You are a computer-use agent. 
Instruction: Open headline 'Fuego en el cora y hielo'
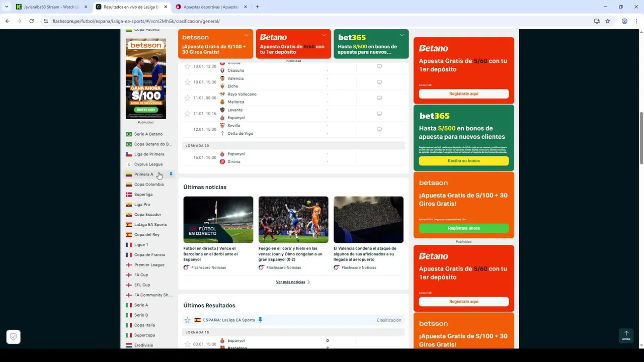click(290, 254)
